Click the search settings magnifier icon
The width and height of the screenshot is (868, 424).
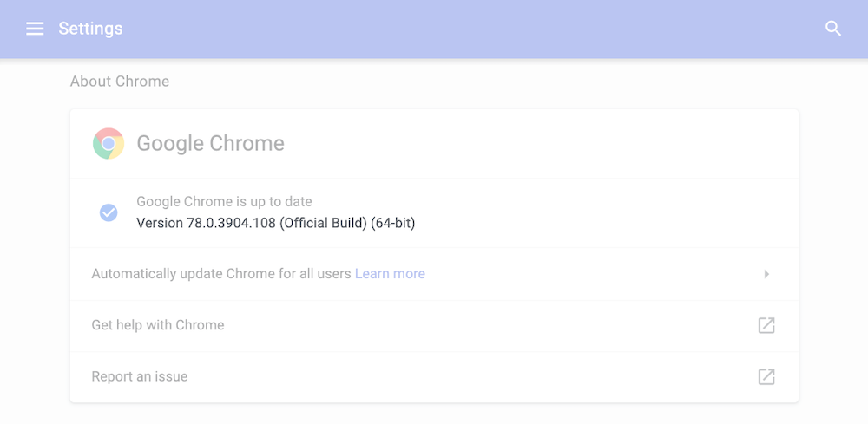tap(833, 29)
